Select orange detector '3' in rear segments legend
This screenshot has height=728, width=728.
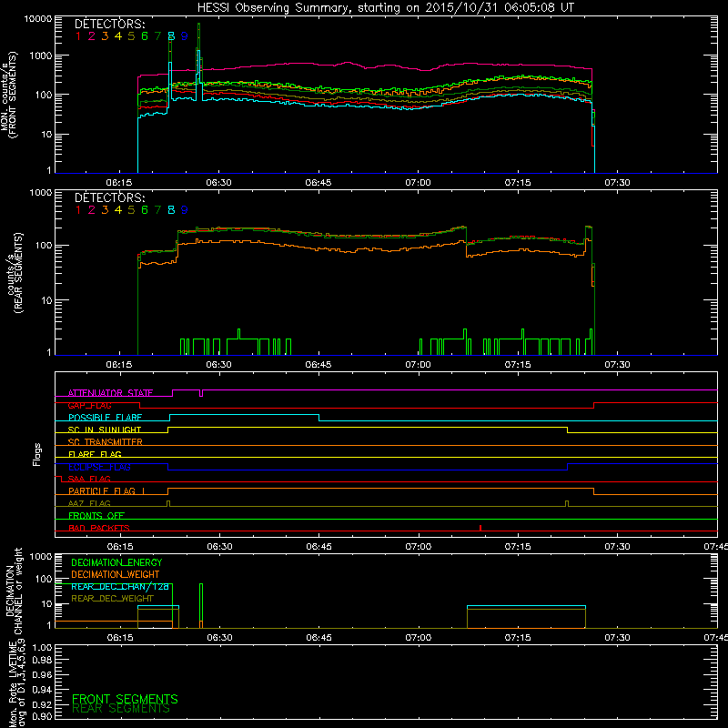105,210
